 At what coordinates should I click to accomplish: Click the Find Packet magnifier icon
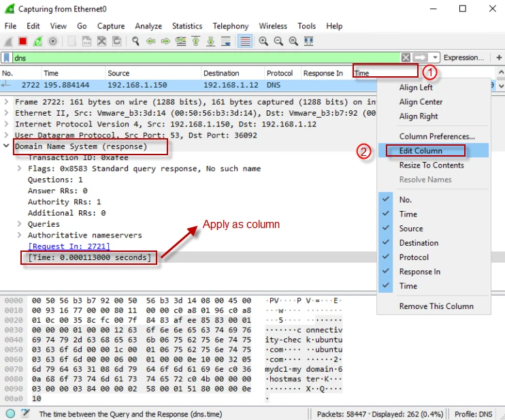[136, 42]
